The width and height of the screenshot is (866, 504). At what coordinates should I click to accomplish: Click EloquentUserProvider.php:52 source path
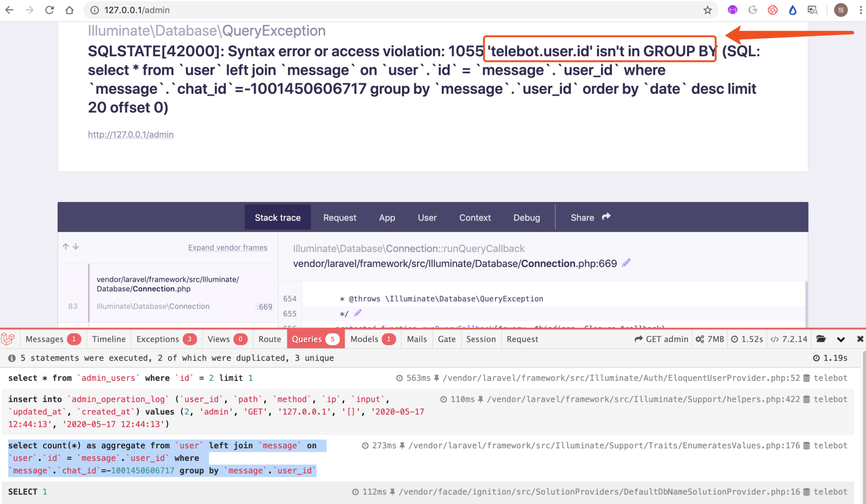tap(622, 378)
